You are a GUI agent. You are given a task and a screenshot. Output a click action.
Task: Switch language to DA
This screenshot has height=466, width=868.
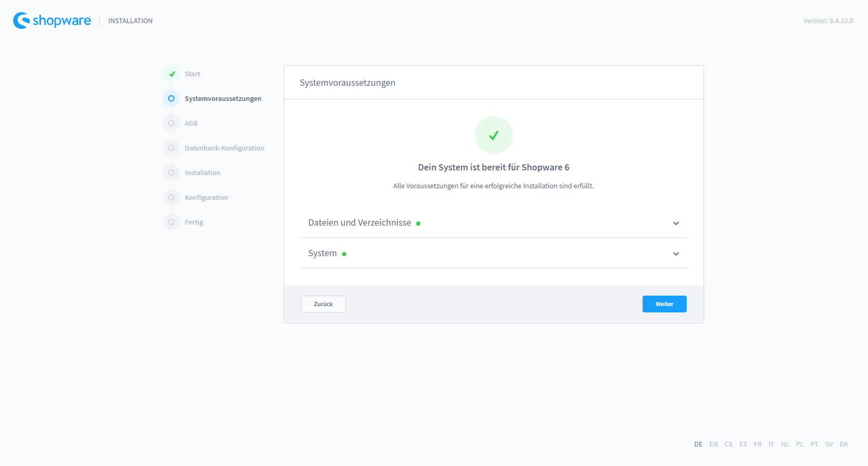tap(844, 444)
